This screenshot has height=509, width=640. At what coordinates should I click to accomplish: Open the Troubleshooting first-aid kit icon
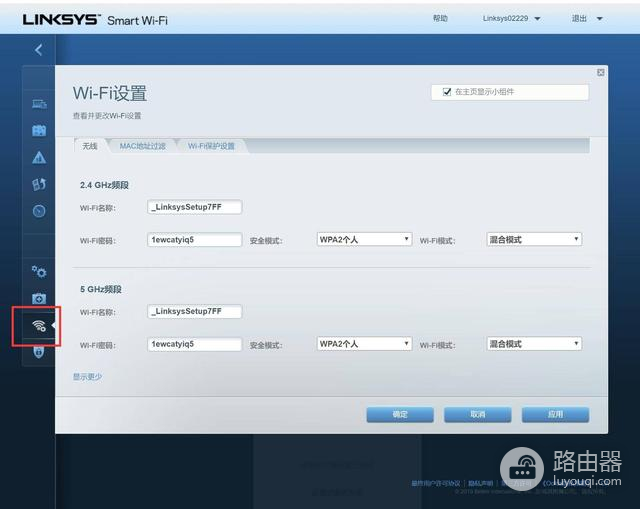coord(39,298)
